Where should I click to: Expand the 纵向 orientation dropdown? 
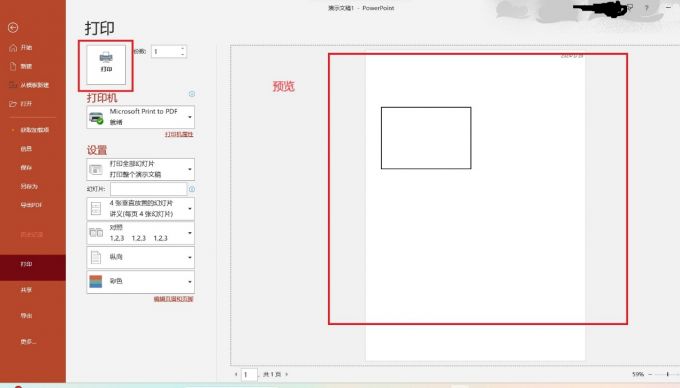coord(141,257)
